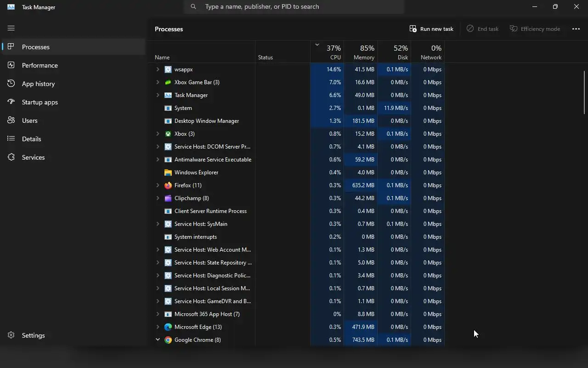This screenshot has width=588, height=368.
Task: Click the search input field
Action: coord(294,6)
